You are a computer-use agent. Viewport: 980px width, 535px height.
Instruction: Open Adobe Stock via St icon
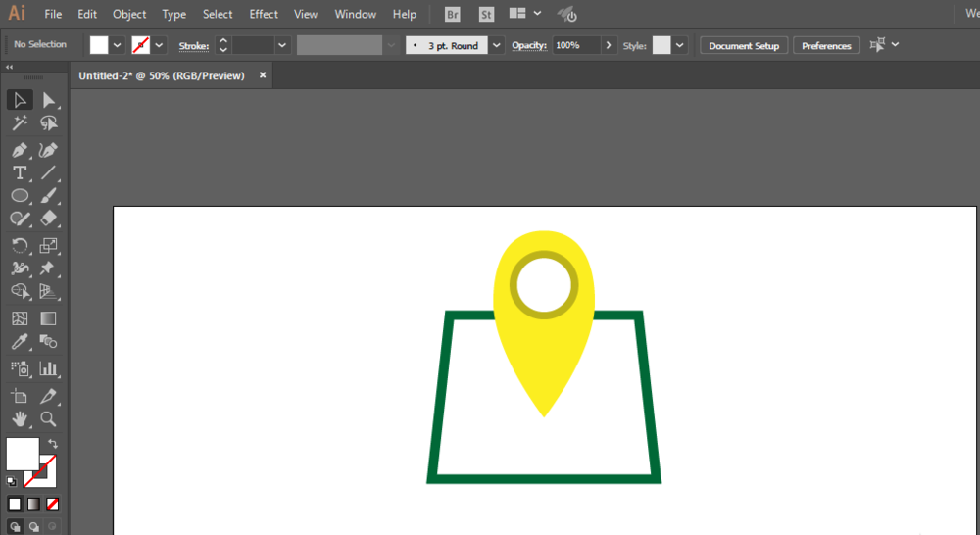point(486,15)
